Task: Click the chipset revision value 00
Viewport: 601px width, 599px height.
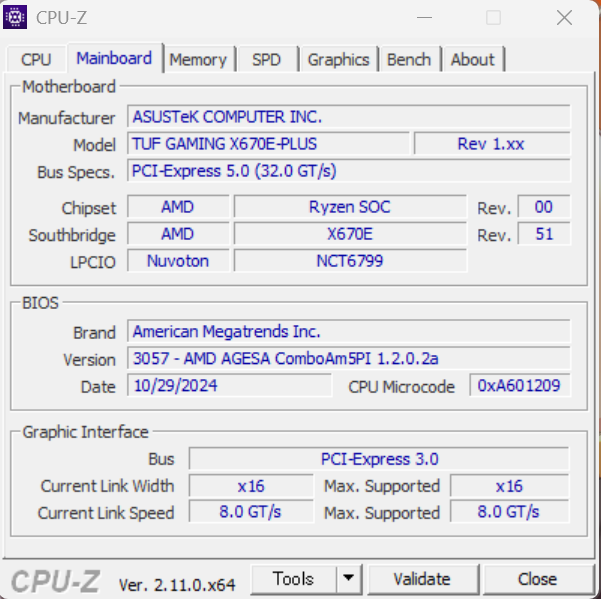Action: tap(544, 207)
